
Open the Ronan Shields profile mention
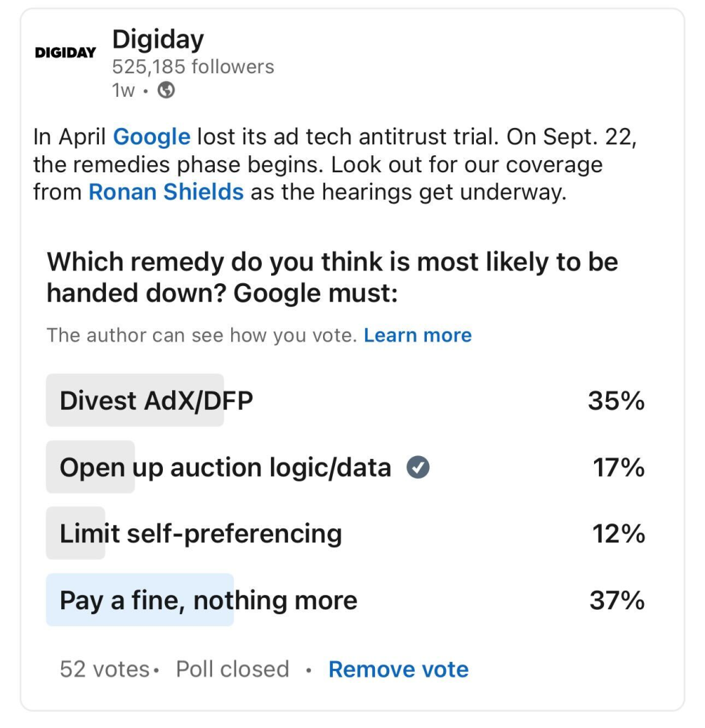[x=166, y=192]
